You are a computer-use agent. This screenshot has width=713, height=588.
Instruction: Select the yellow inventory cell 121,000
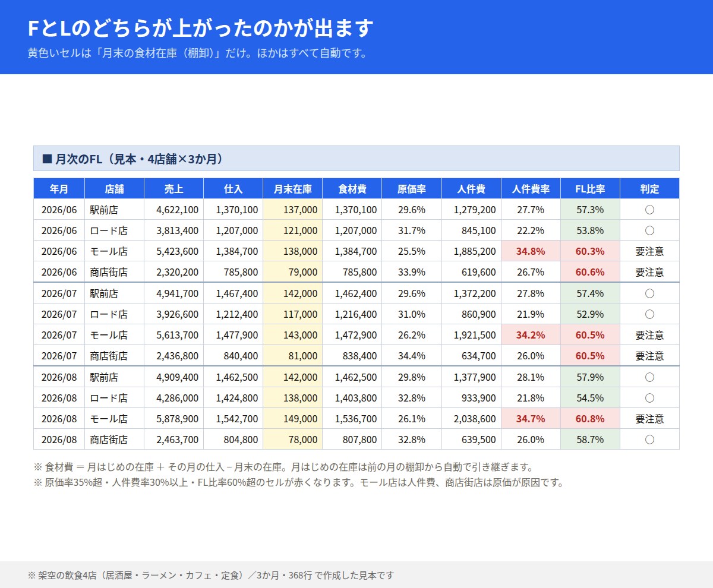point(292,230)
